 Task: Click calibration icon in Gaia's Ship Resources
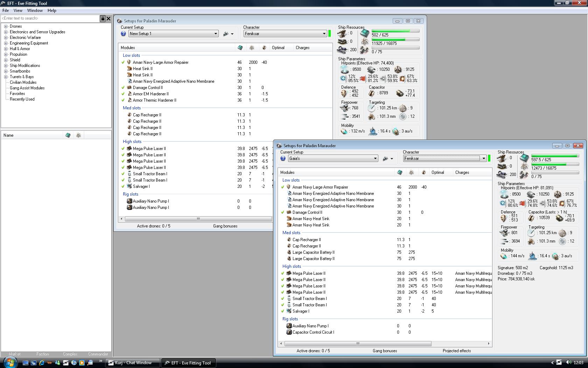[x=502, y=175]
